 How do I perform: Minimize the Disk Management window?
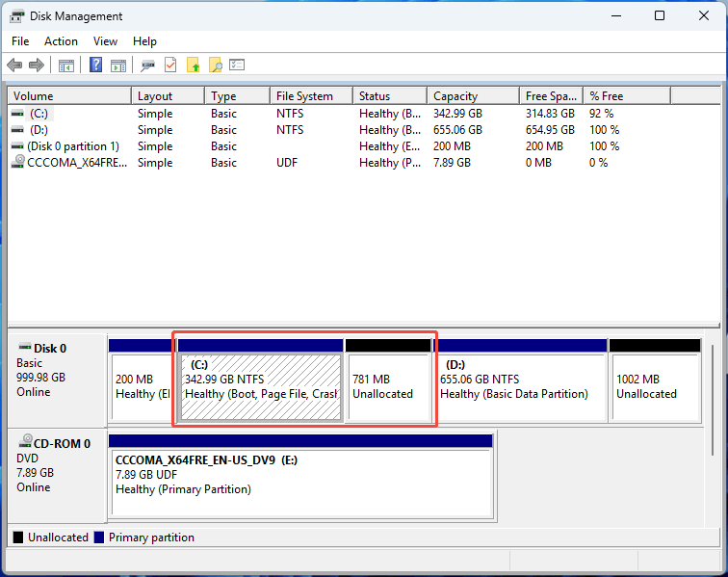click(x=616, y=15)
